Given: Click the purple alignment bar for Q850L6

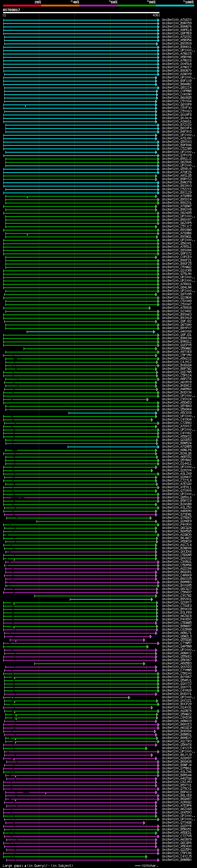Looking at the screenshot, I should [x=82, y=498].
